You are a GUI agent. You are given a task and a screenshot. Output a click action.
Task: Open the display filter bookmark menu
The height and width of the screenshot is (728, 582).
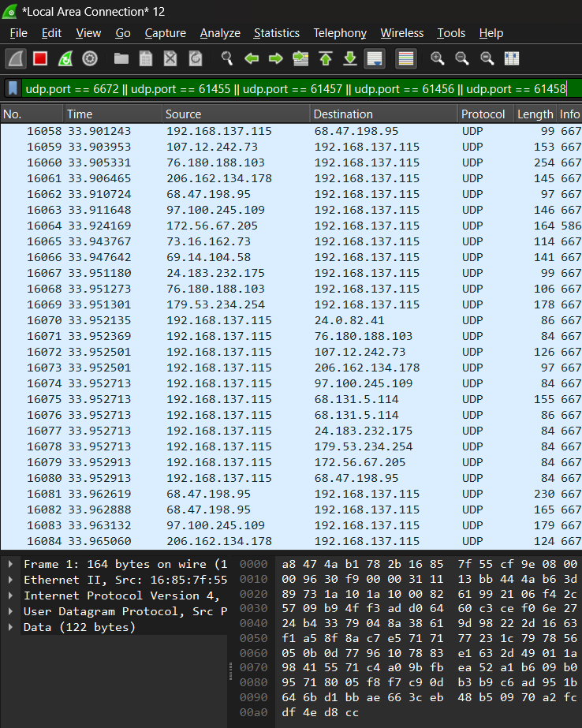pyautogui.click(x=13, y=89)
